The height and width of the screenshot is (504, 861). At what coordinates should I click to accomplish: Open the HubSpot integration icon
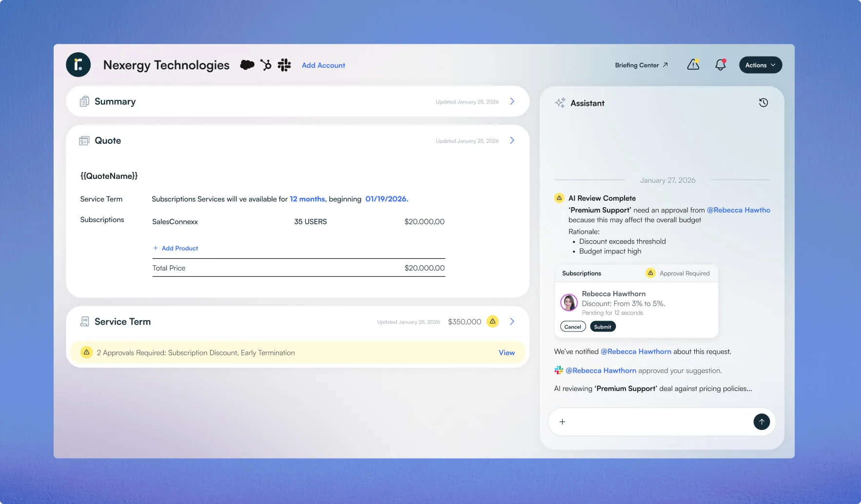[266, 65]
